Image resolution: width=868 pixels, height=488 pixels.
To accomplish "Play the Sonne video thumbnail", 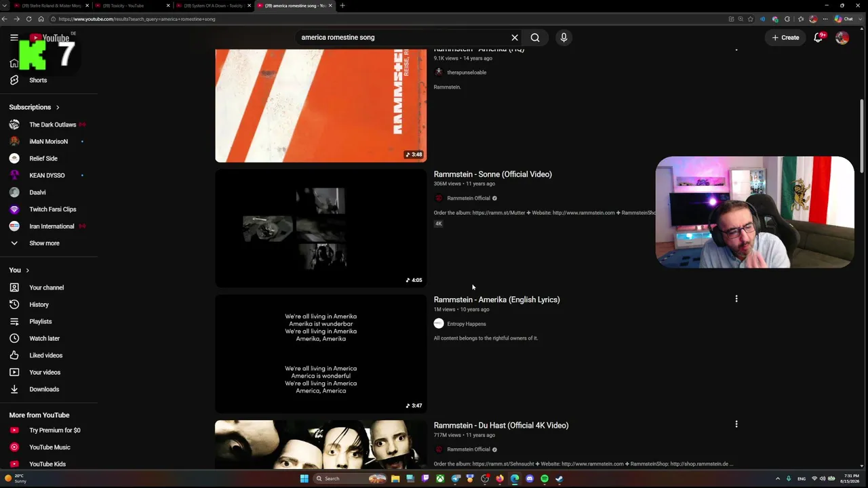I will click(x=321, y=228).
